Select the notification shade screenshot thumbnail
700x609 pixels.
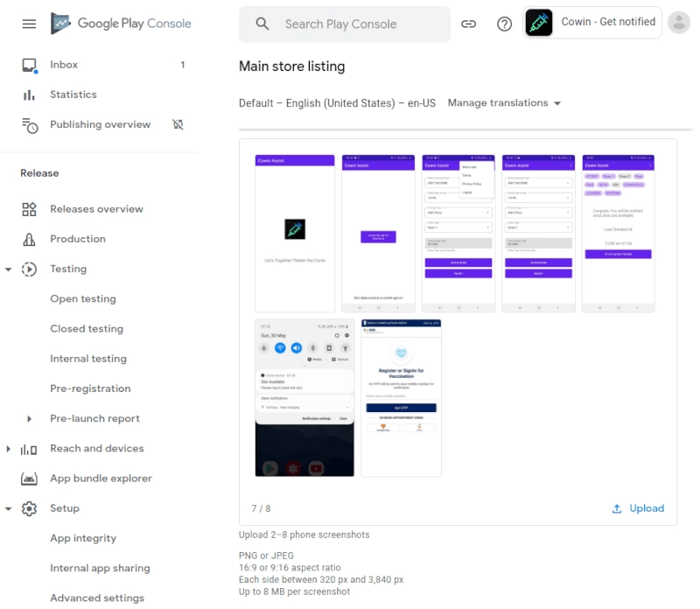coord(304,398)
